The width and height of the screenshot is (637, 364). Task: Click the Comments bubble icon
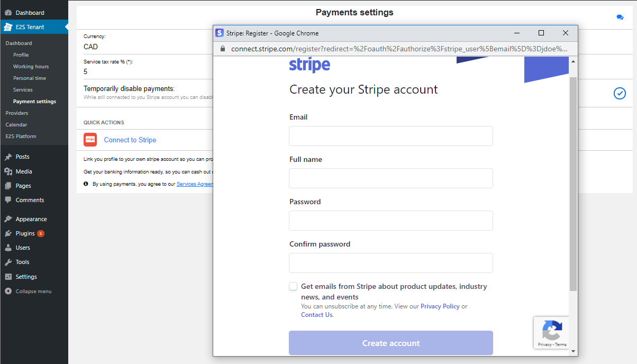tap(8, 200)
